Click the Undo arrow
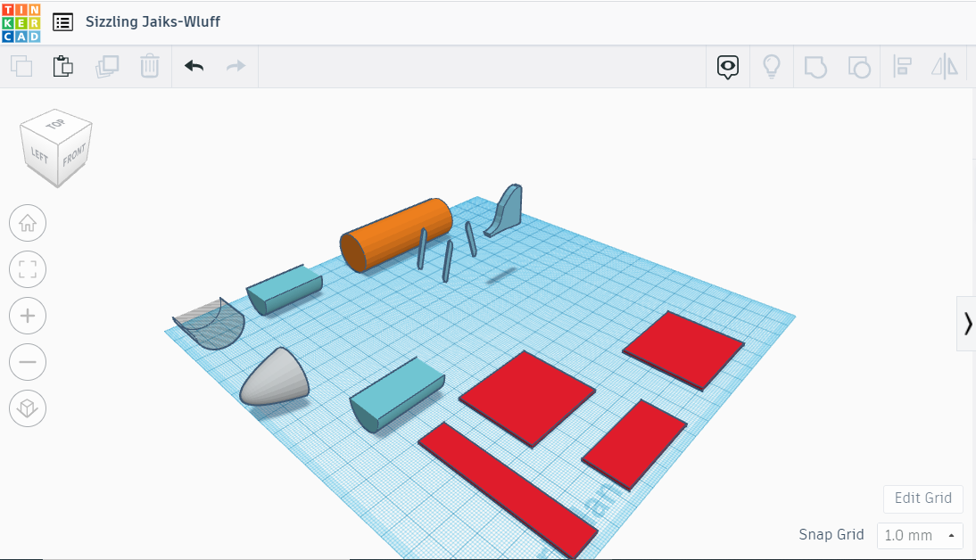976x560 pixels. click(194, 66)
